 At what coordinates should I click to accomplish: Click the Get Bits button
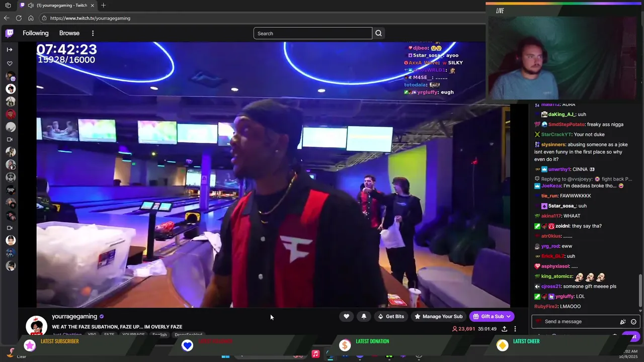(390, 316)
